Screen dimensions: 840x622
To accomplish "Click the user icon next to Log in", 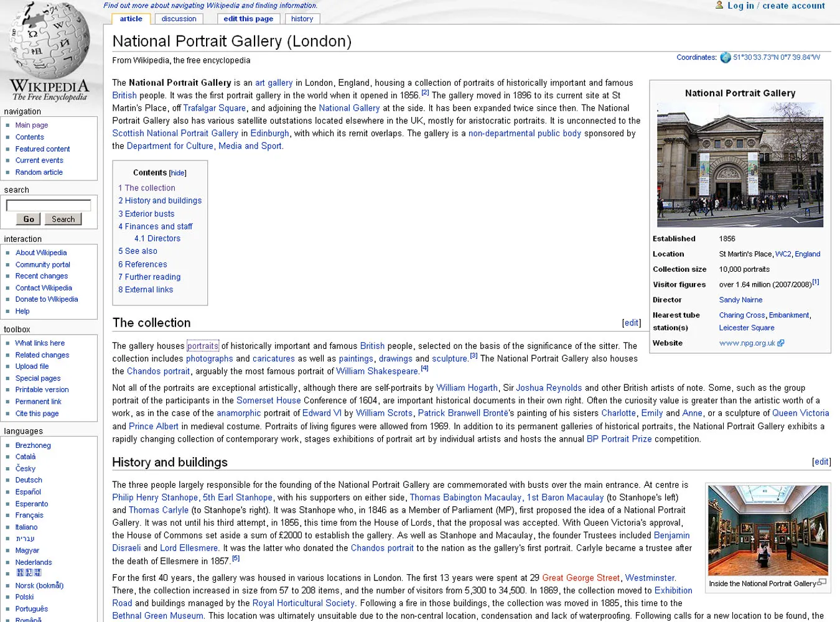I will click(719, 6).
